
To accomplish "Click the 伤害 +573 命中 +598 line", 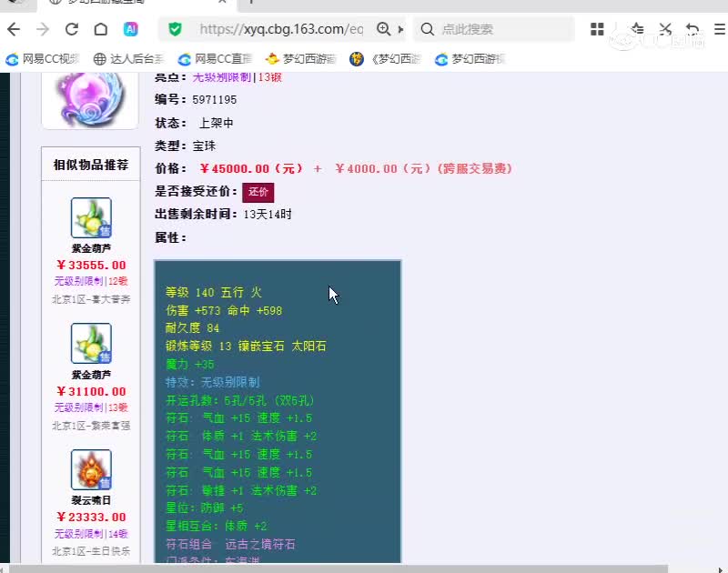I will tap(224, 310).
